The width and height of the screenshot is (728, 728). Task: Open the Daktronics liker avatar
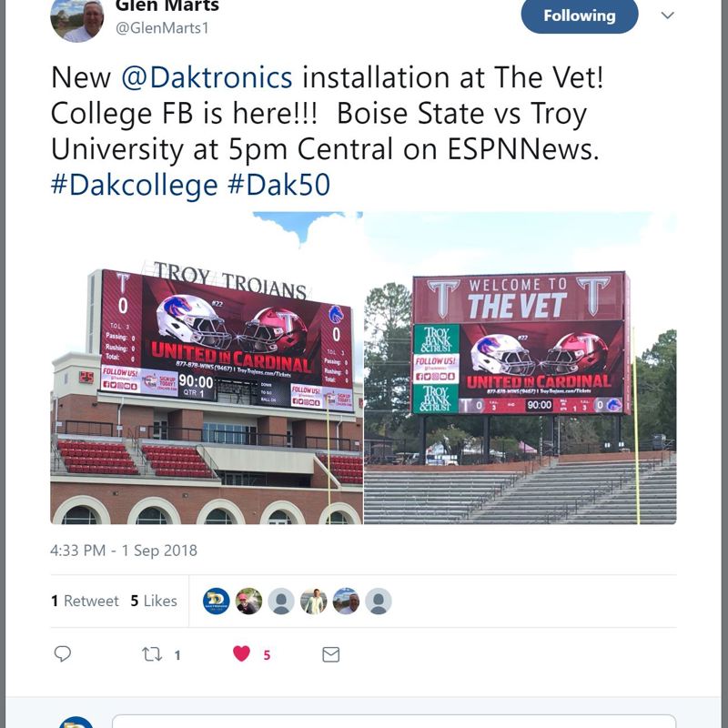217,602
